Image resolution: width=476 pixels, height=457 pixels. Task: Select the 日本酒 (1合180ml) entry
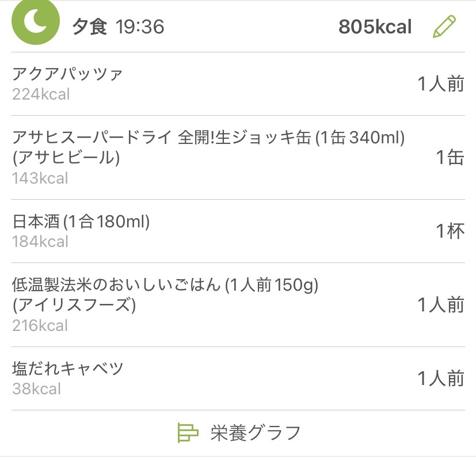81,222
